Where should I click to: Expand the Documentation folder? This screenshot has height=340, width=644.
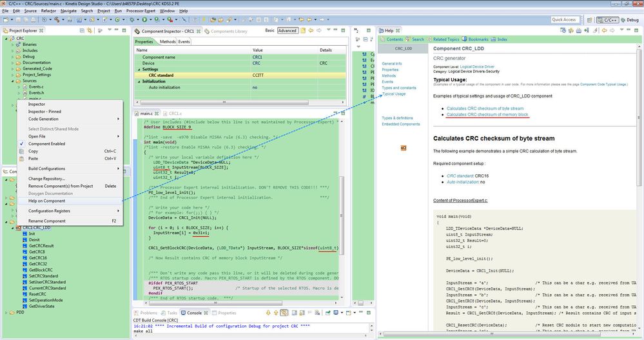point(12,63)
